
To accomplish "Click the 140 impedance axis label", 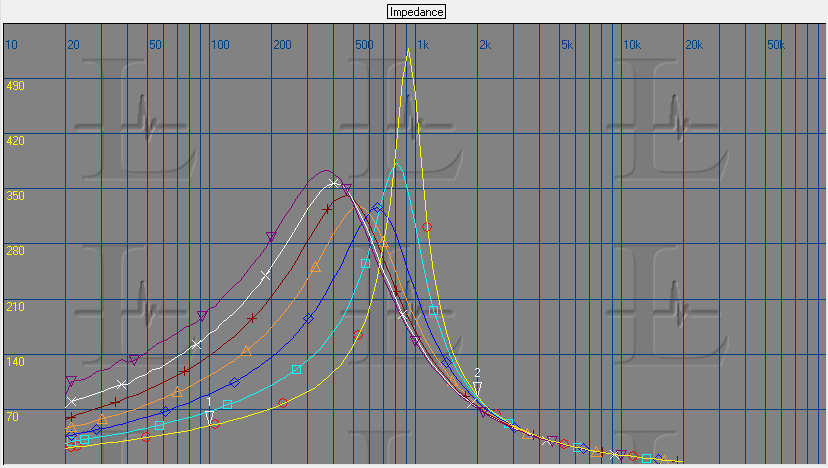I will tap(15, 361).
